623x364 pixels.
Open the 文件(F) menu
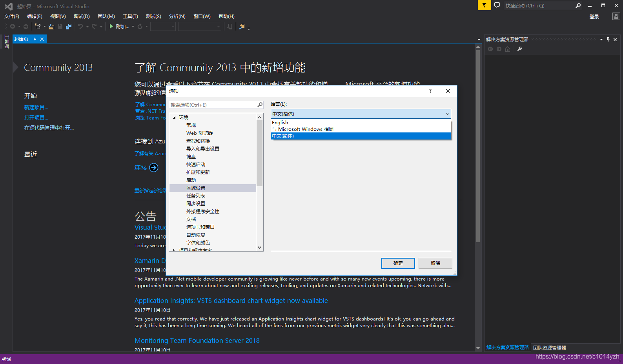12,16
